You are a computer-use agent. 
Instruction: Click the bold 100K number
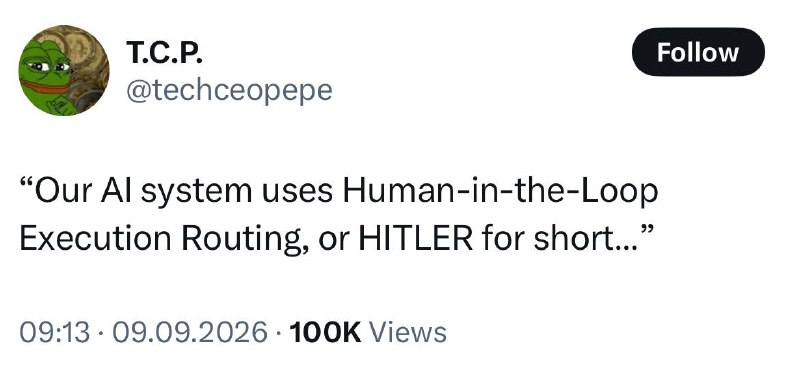point(325,332)
